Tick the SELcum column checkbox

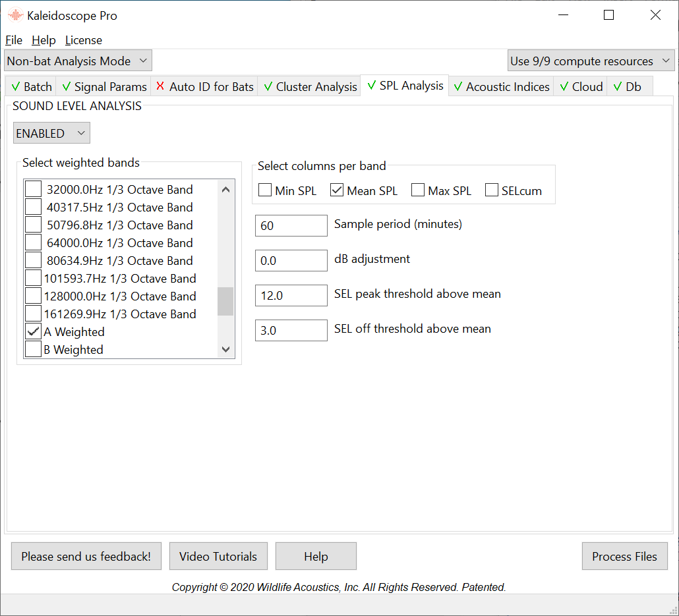pos(492,190)
